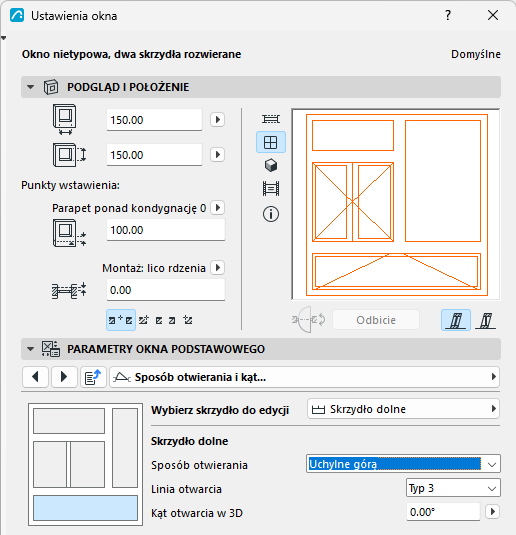Image resolution: width=516 pixels, height=535 pixels.
Task: Select middle-left sash in diagram
Action: click(50, 464)
